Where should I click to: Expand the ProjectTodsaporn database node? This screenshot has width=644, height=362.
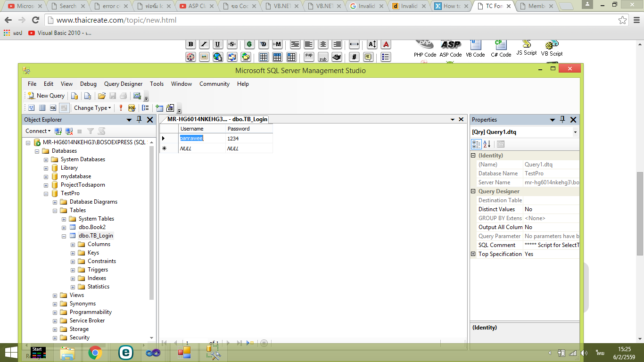click(46, 185)
